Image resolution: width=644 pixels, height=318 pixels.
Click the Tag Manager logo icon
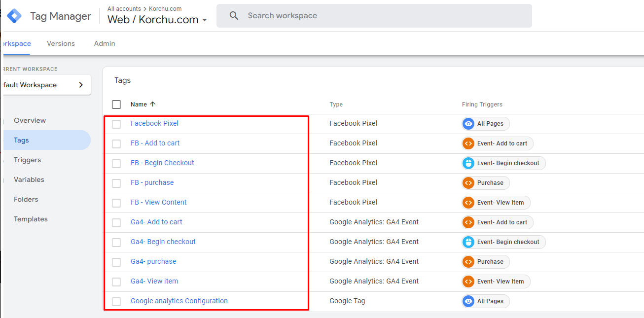pyautogui.click(x=14, y=16)
